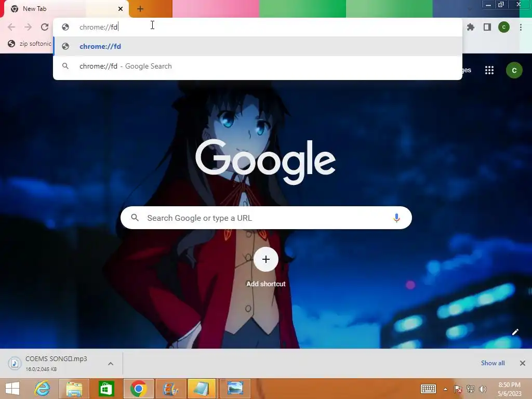The image size is (532, 399).
Task: Click the browser forward arrow
Action: pos(28,27)
